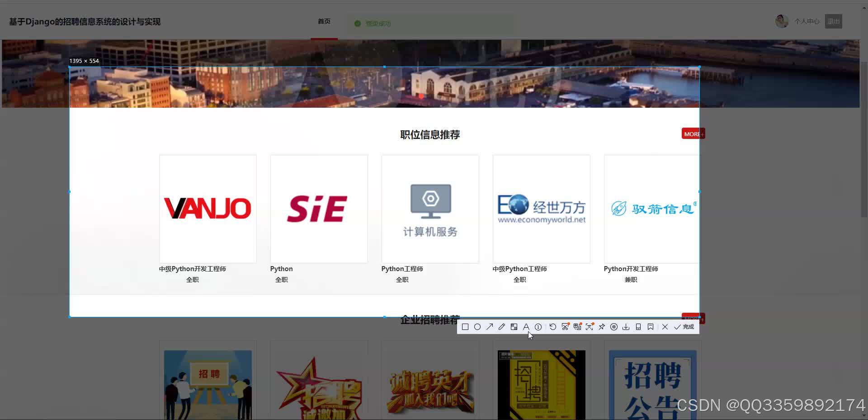Undo the last annotation

coord(553,327)
